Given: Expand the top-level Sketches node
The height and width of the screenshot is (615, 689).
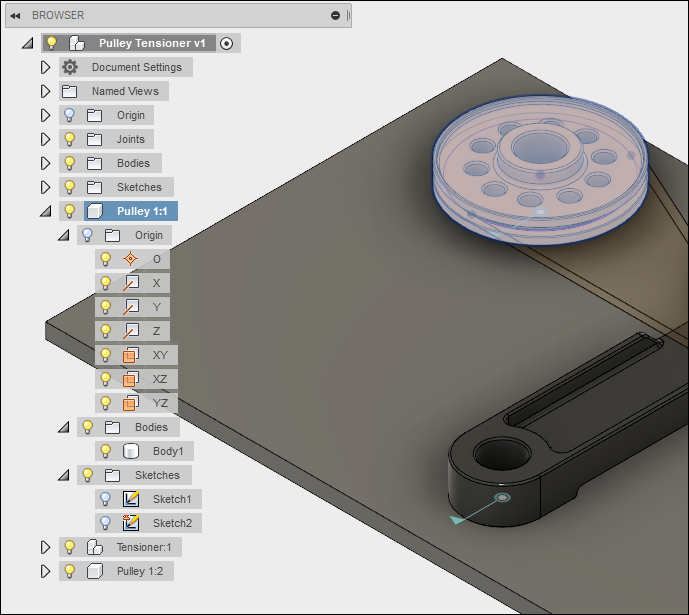Looking at the screenshot, I should pos(45,188).
